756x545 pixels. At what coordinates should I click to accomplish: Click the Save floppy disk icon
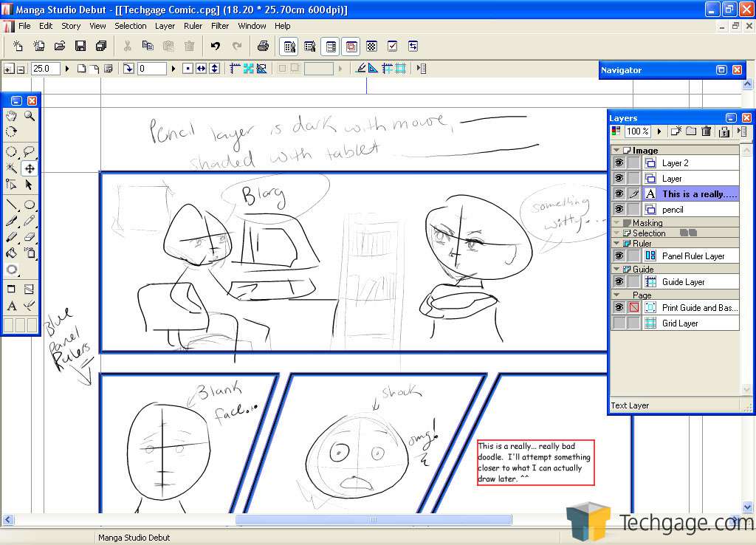pos(80,46)
